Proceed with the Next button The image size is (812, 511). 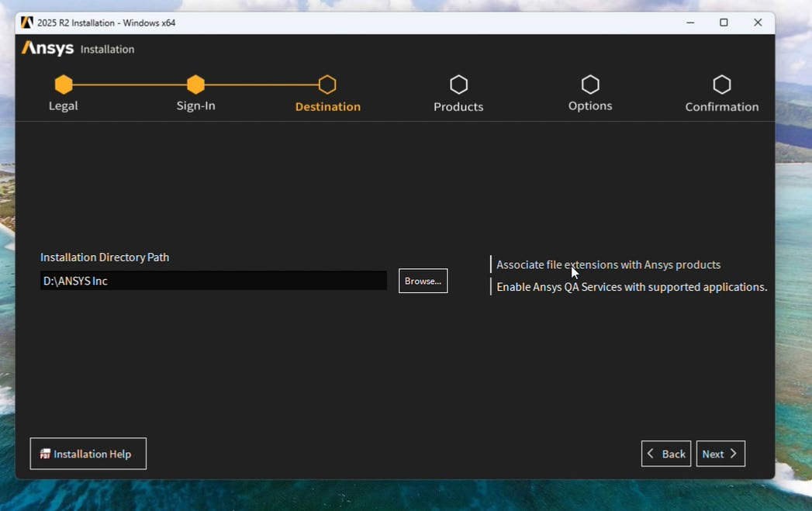[720, 454]
